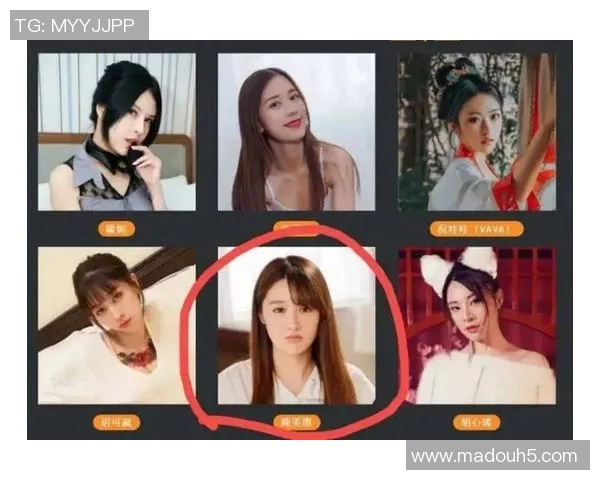600x480 pixels.
Task: Click the red floral necklace in the white-sweater photo
Action: coord(137,355)
